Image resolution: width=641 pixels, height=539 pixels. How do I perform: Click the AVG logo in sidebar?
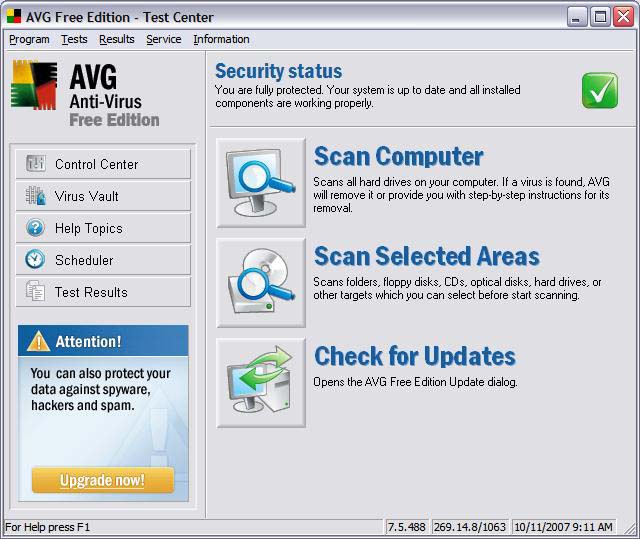pyautogui.click(x=34, y=85)
